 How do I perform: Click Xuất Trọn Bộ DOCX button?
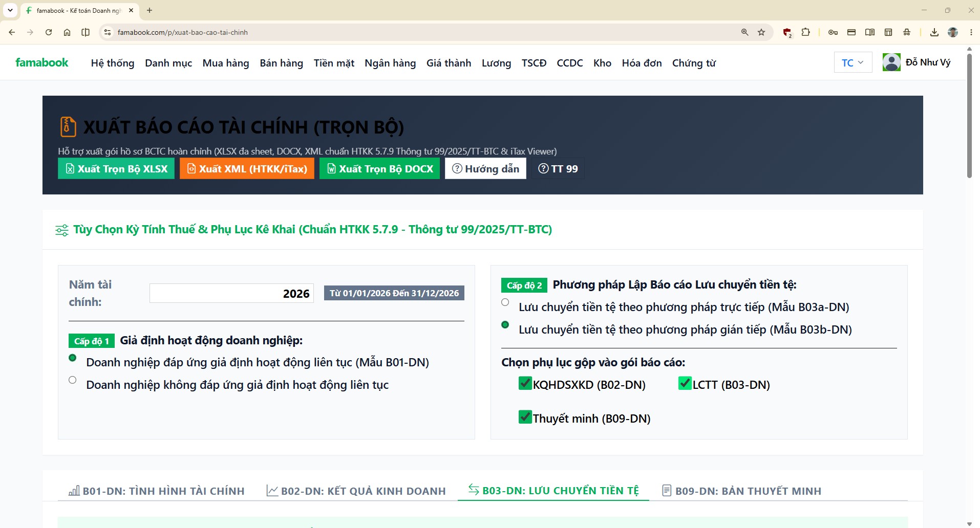click(379, 169)
